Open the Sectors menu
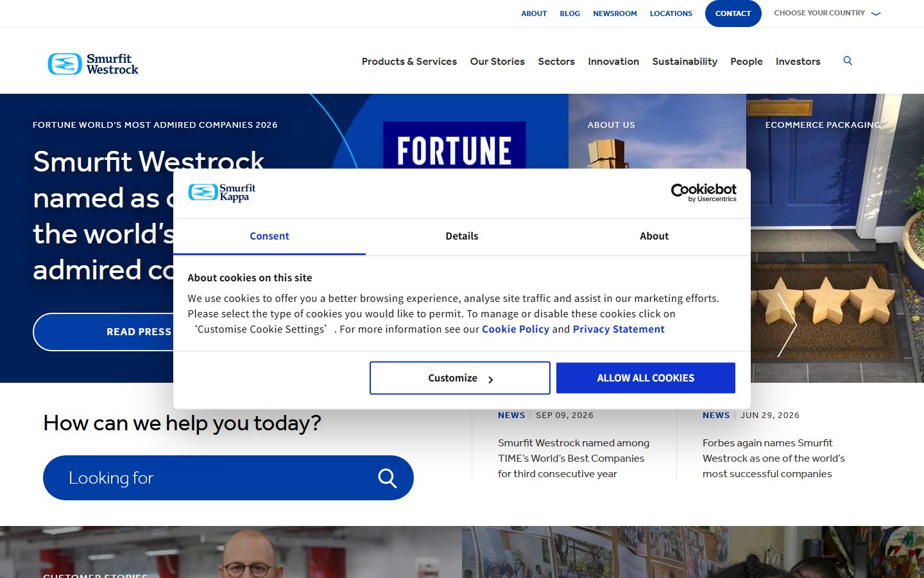Image resolution: width=924 pixels, height=578 pixels. coord(556,62)
